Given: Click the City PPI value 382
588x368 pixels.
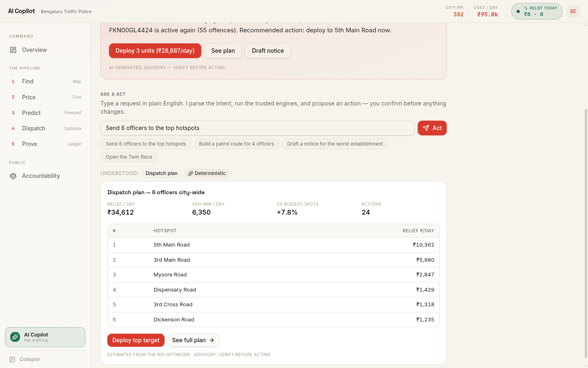Looking at the screenshot, I should pyautogui.click(x=459, y=14).
